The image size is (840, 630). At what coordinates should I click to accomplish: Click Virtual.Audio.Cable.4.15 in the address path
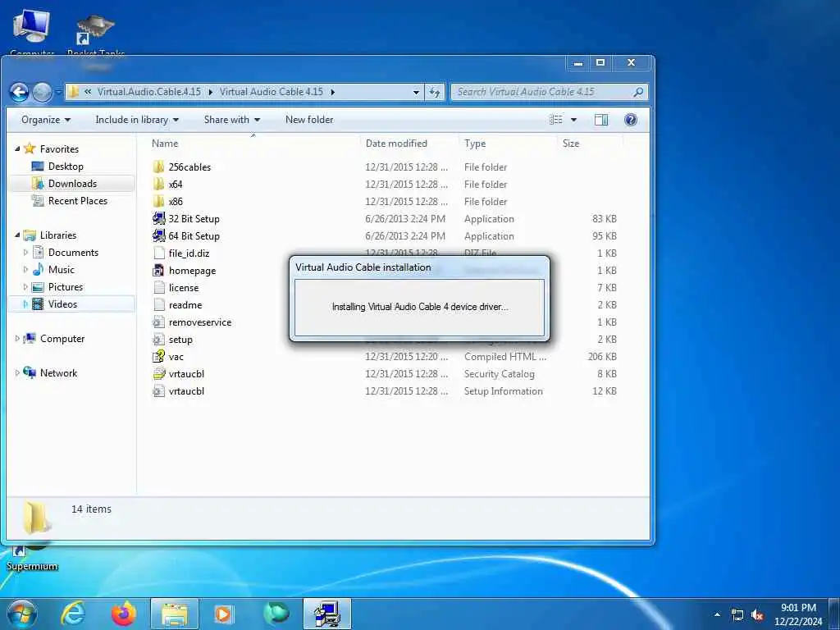point(149,92)
